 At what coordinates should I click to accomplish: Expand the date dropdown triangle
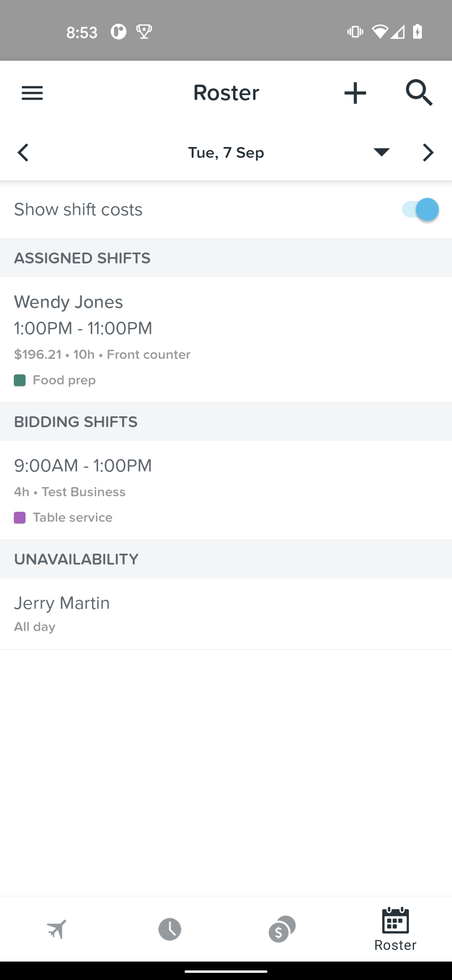381,152
